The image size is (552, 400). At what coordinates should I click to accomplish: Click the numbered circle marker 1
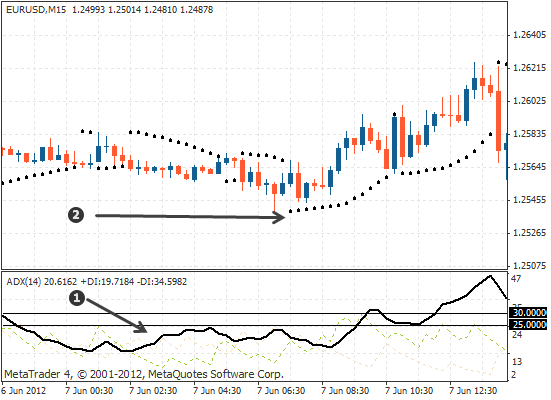(77, 298)
